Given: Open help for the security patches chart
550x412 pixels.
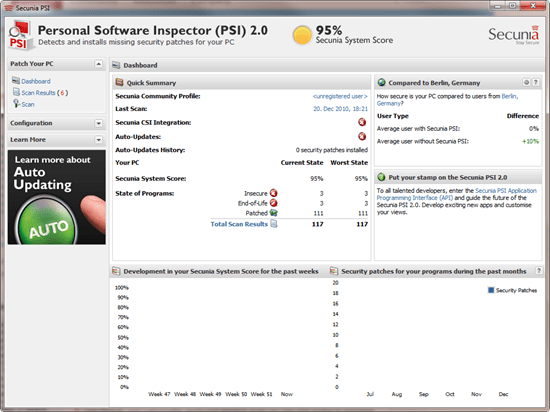Looking at the screenshot, I should 539,271.
